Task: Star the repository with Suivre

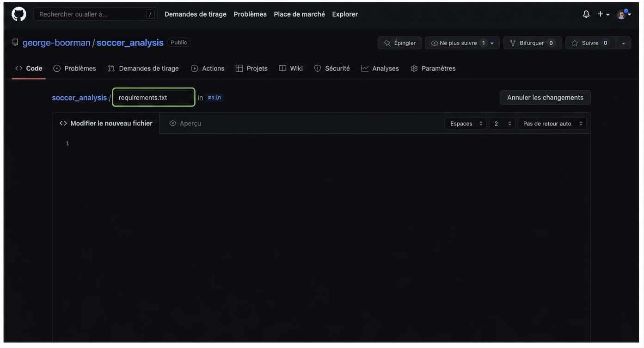Action: pos(591,43)
